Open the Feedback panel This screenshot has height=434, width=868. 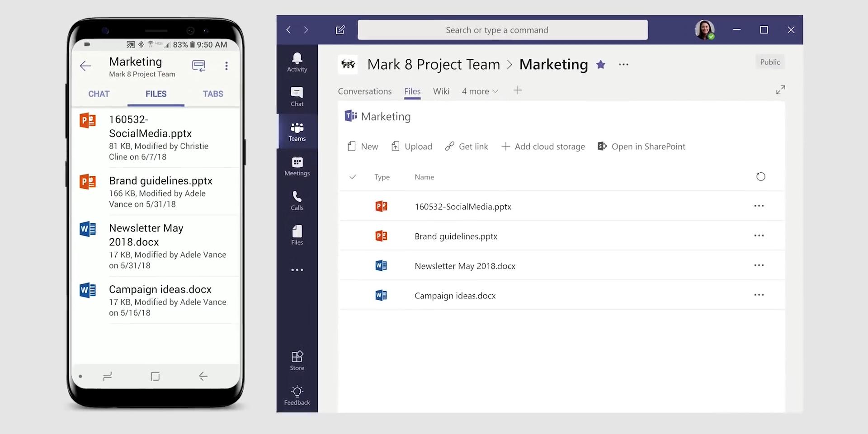[x=297, y=394]
